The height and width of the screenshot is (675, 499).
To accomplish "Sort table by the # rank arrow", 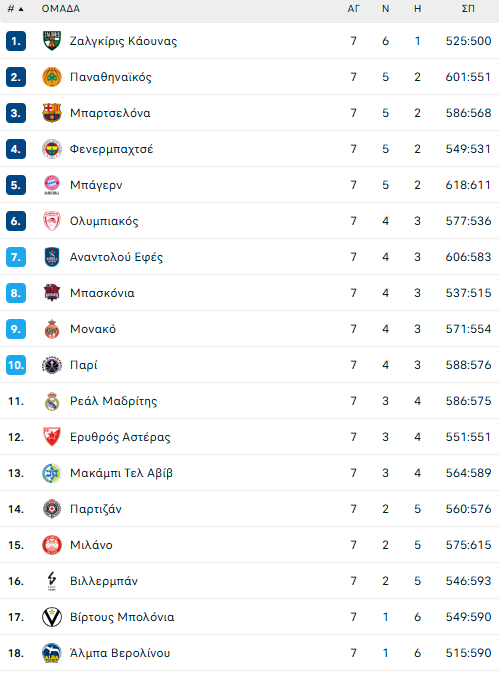I will click(x=15, y=9).
